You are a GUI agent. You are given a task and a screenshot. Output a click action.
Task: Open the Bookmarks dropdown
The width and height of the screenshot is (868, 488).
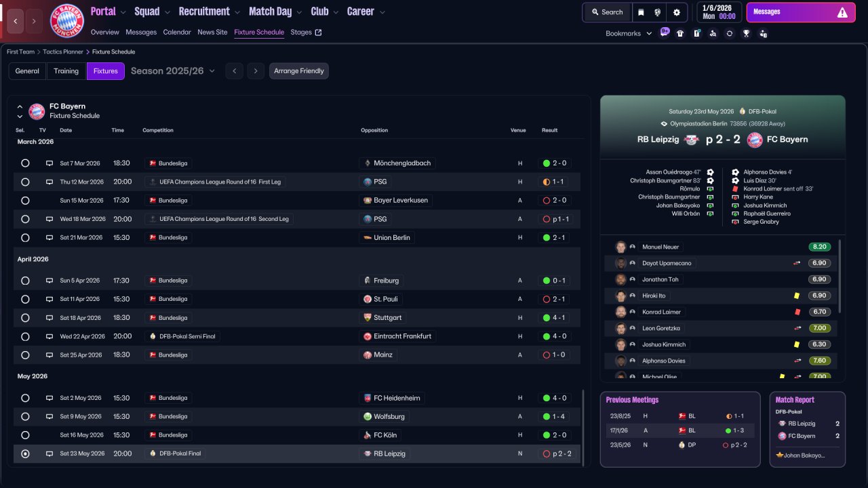tap(629, 33)
